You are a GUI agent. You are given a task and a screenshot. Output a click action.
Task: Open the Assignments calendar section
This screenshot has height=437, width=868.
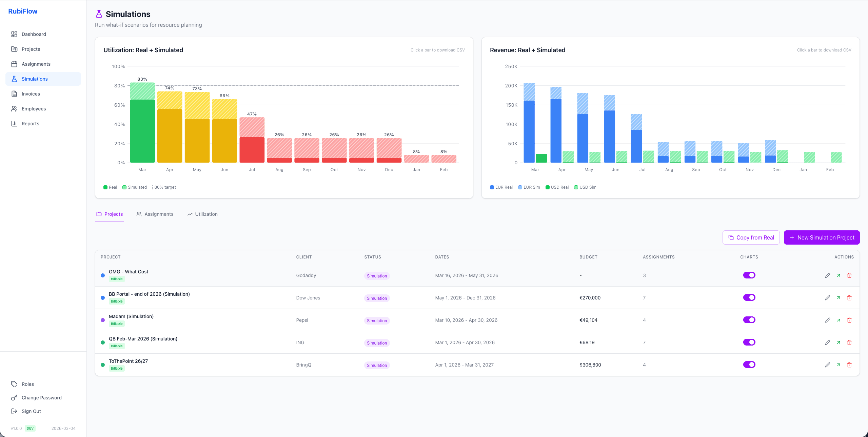click(36, 64)
